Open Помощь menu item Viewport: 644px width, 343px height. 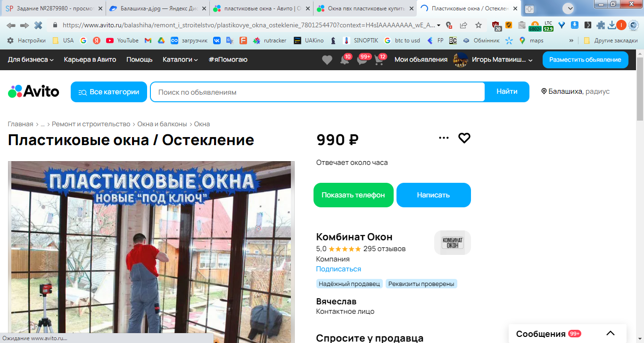(x=140, y=59)
